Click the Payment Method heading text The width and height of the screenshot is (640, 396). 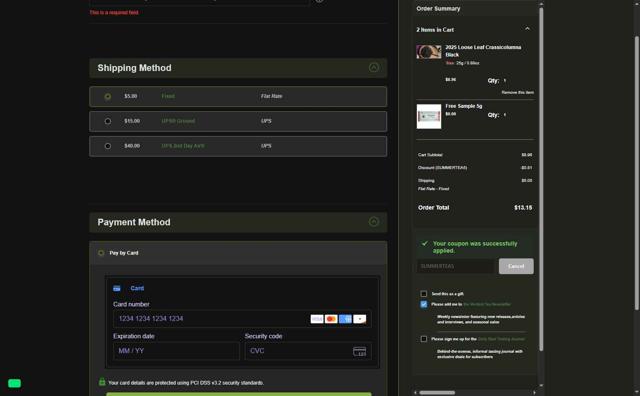[x=134, y=222]
